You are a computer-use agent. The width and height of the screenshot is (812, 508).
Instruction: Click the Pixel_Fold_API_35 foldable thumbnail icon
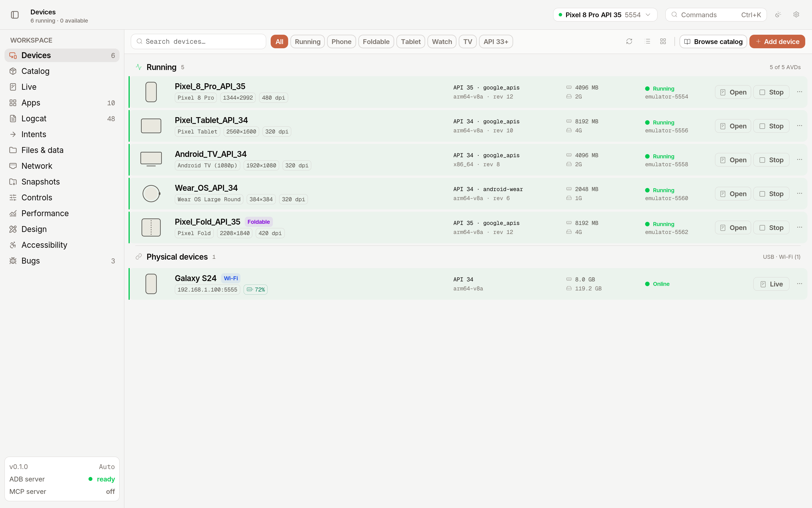[x=151, y=227]
